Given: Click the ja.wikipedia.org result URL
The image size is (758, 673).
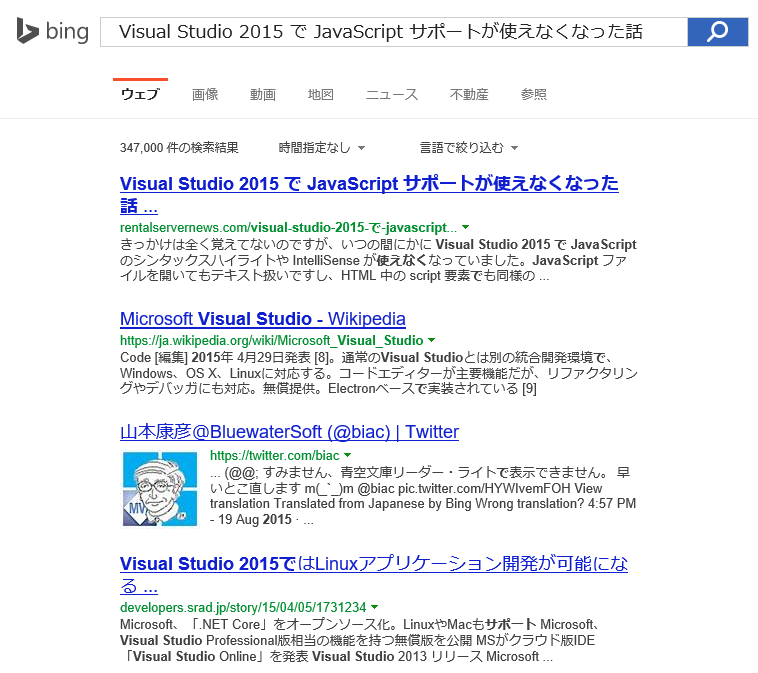Looking at the screenshot, I should point(272,340).
